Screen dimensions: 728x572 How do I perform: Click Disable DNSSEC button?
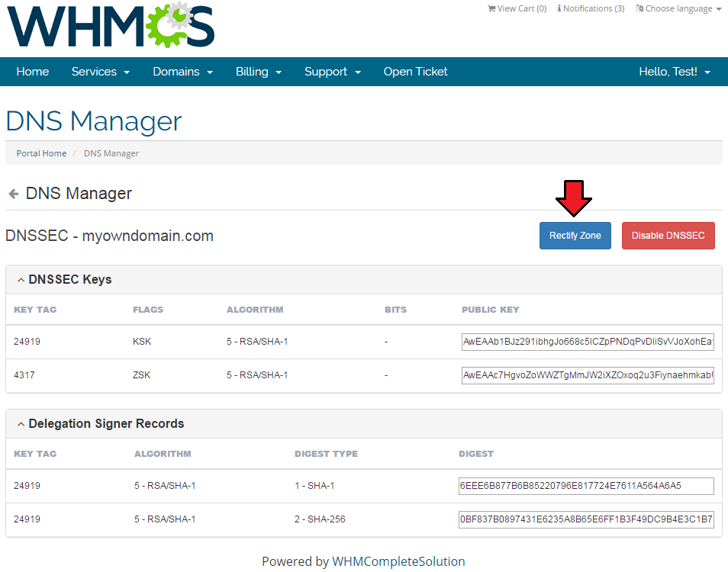[x=668, y=235]
